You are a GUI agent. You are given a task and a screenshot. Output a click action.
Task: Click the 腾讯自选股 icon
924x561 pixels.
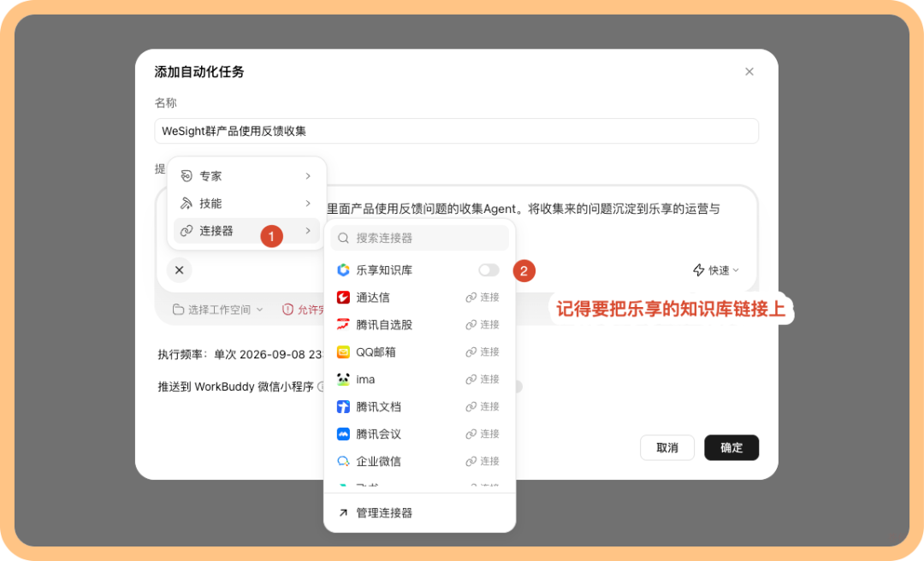pos(343,324)
